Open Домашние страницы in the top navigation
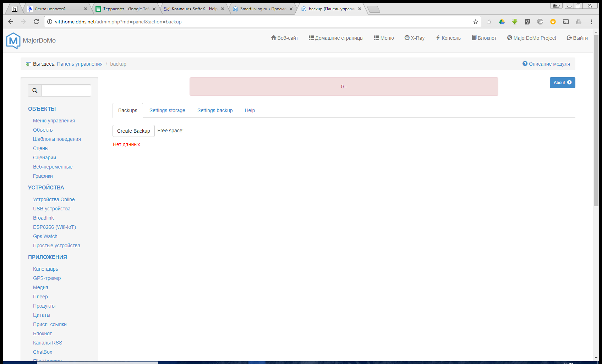This screenshot has height=364, width=602. [x=336, y=38]
